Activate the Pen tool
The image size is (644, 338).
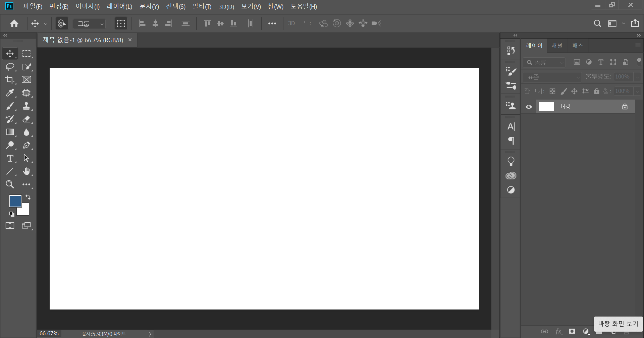point(26,145)
